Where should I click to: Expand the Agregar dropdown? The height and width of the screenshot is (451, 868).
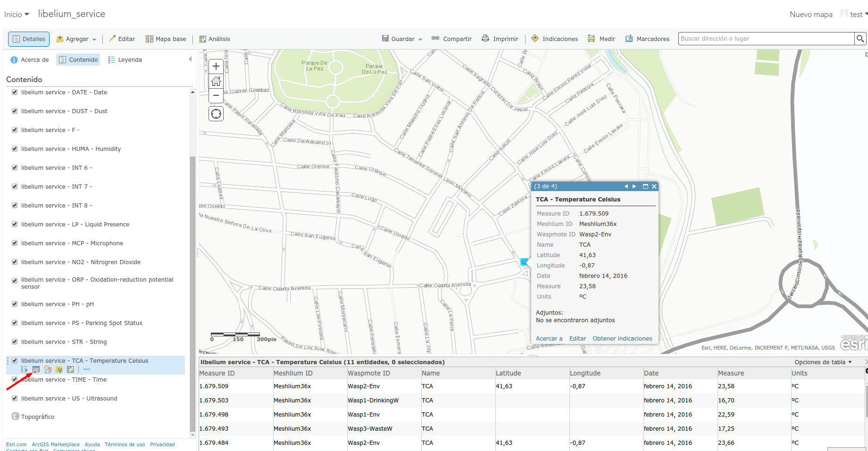click(x=76, y=39)
